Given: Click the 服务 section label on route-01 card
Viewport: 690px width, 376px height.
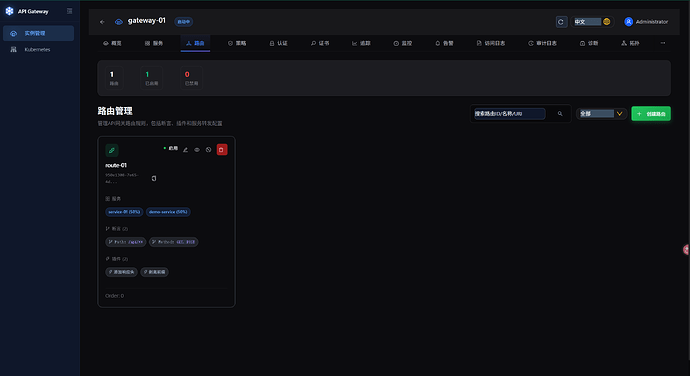Looking at the screenshot, I should point(113,199).
